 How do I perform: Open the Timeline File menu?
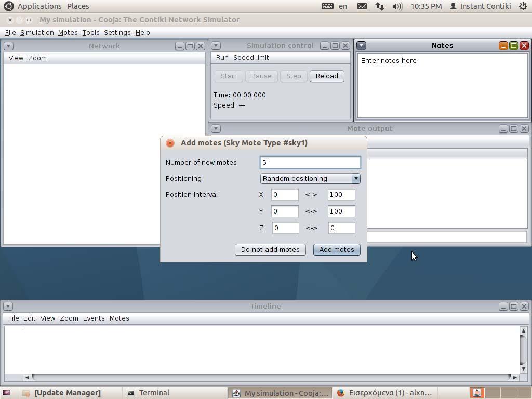[x=14, y=318]
